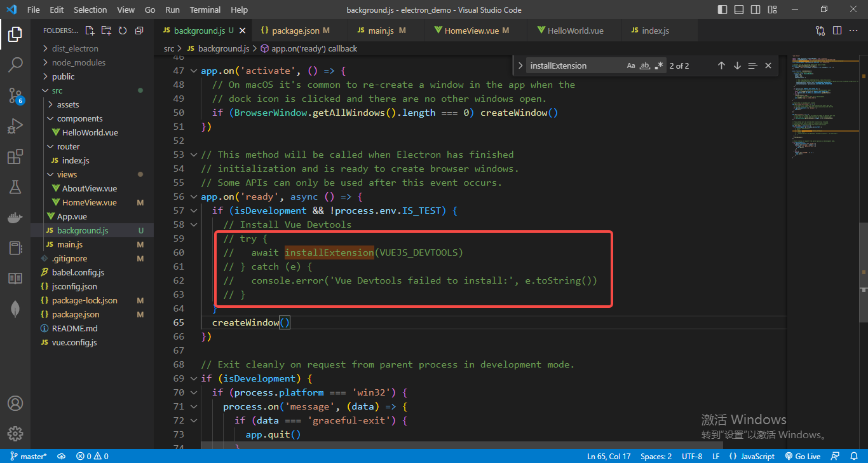Split the editor to the right
Screen dimensions: 868x463
pos(837,31)
